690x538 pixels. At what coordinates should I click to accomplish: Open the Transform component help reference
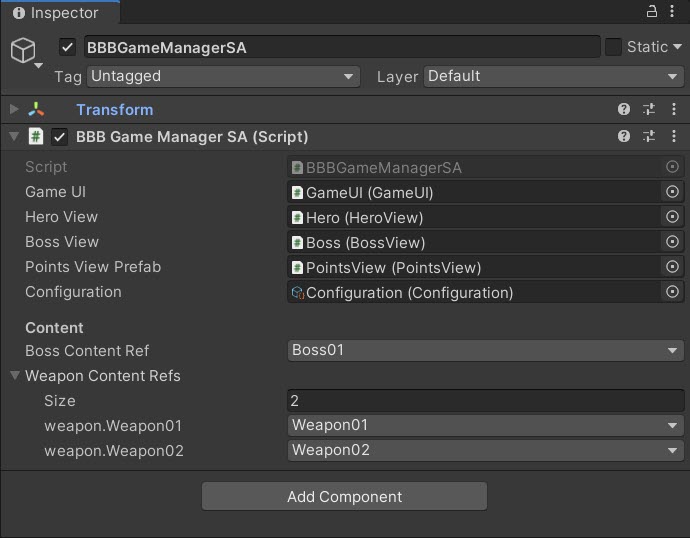[x=624, y=110]
